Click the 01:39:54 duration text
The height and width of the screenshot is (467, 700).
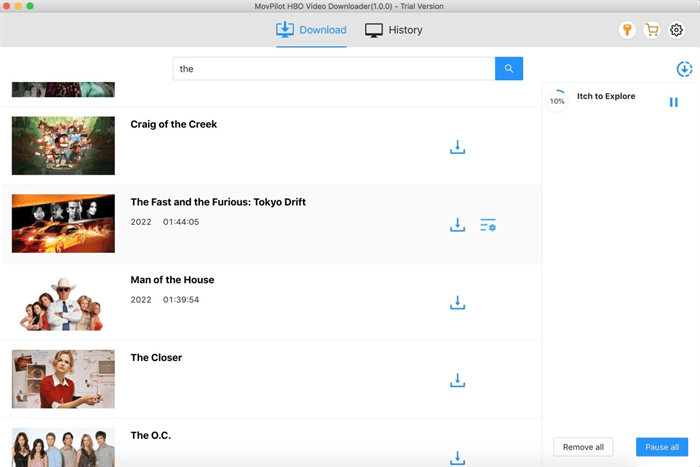pos(181,300)
